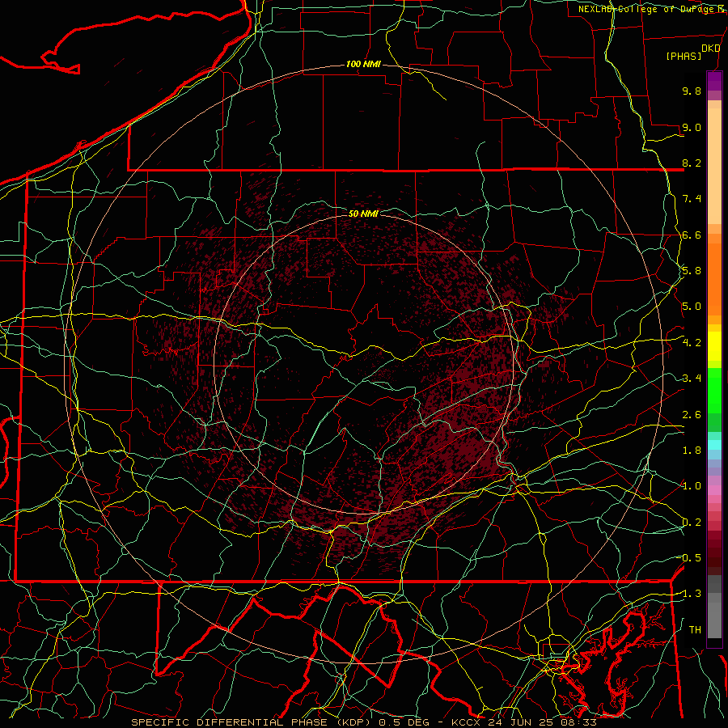Viewport: 728px width, 728px height.
Task: Click the 5.8 scale value
Action: pos(692,271)
